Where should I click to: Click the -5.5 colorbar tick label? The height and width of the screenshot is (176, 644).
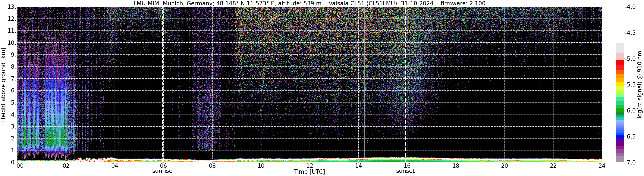630,85
